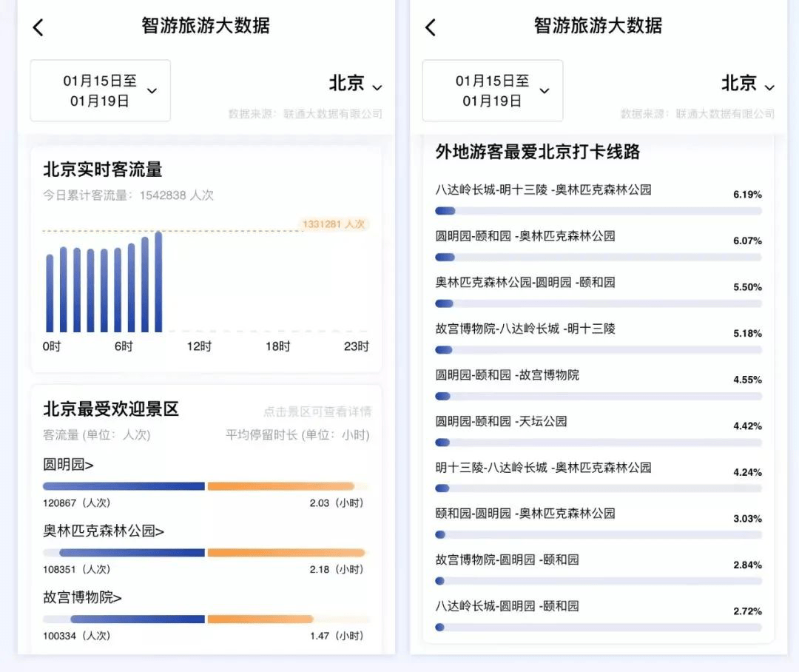This screenshot has width=799, height=672.
Task: Expand the 北京 city selector on right screen
Action: click(x=747, y=84)
